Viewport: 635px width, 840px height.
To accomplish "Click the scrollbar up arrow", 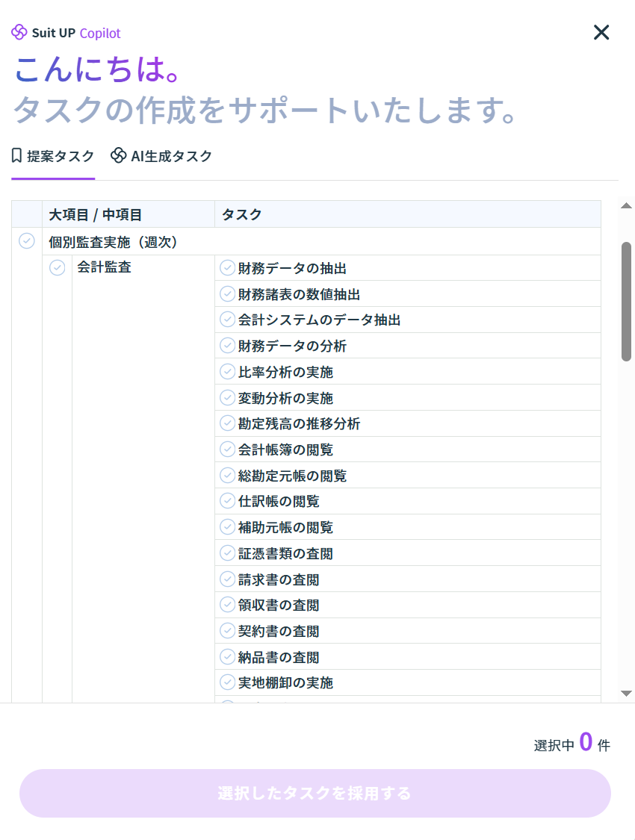I will click(x=626, y=206).
